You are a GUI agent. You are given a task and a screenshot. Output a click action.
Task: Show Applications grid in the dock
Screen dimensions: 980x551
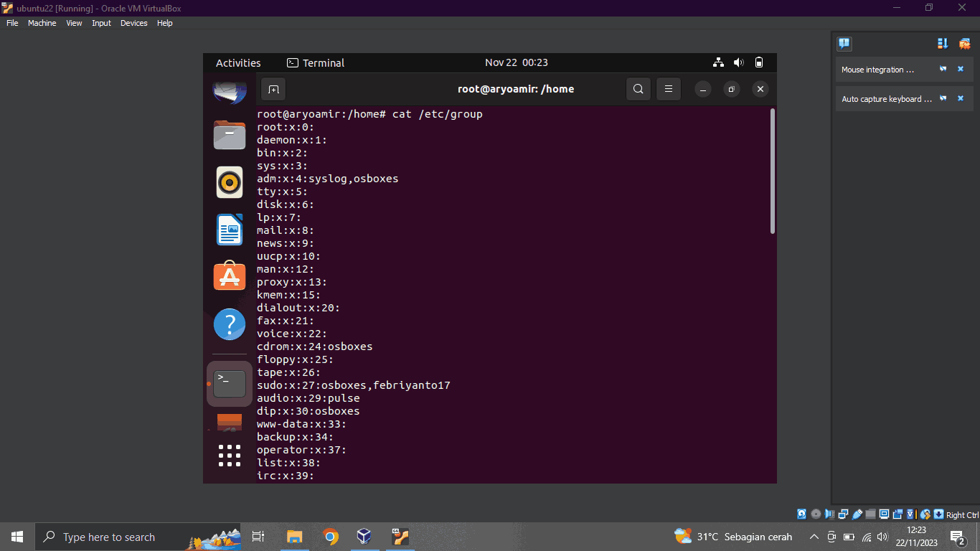pos(230,456)
